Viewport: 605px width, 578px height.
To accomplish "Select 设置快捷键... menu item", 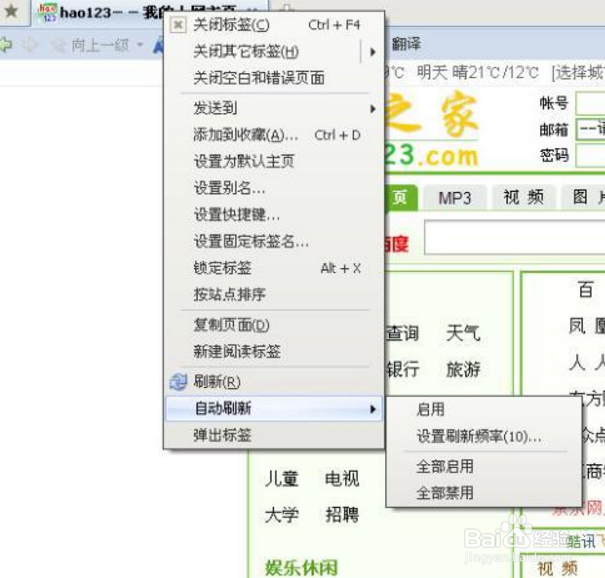I will click(274, 215).
